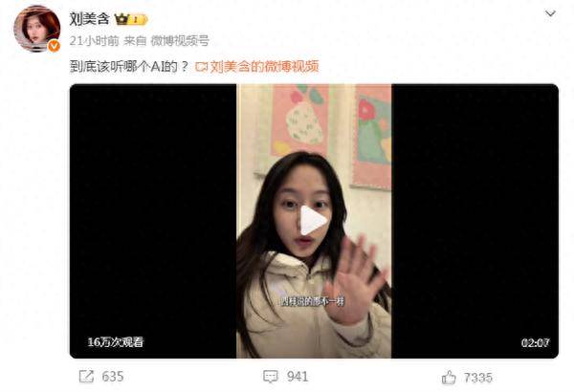Like the post with thumbs-up icon
The image size is (574, 392).
tap(449, 377)
